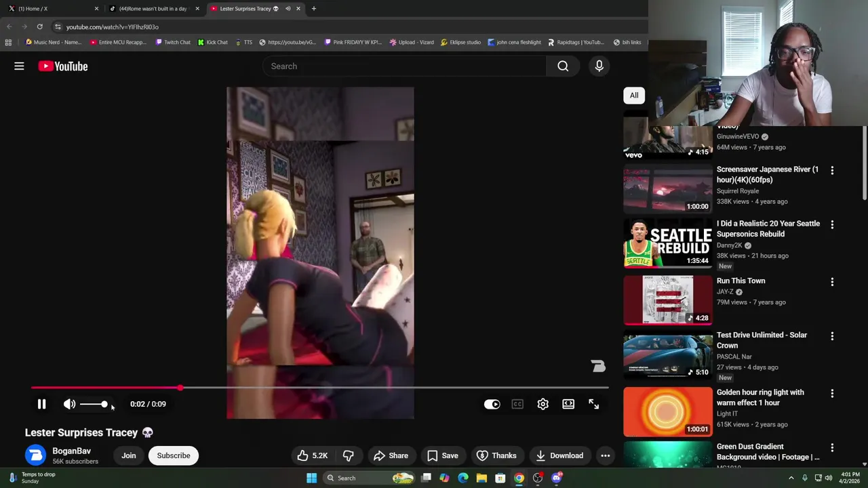Image resolution: width=868 pixels, height=488 pixels.
Task: Switch to Rome wasn't built TikTok tab
Action: coord(153,9)
